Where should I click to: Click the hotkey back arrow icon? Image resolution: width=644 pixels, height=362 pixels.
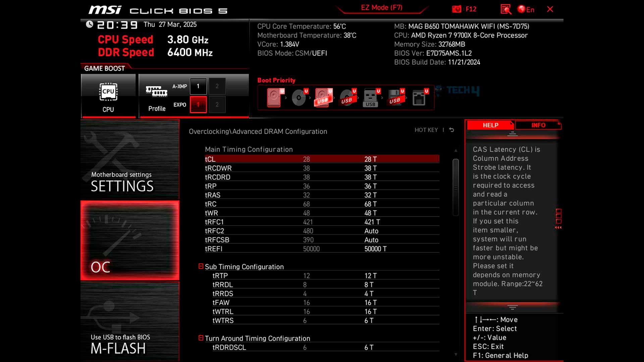[x=451, y=130]
